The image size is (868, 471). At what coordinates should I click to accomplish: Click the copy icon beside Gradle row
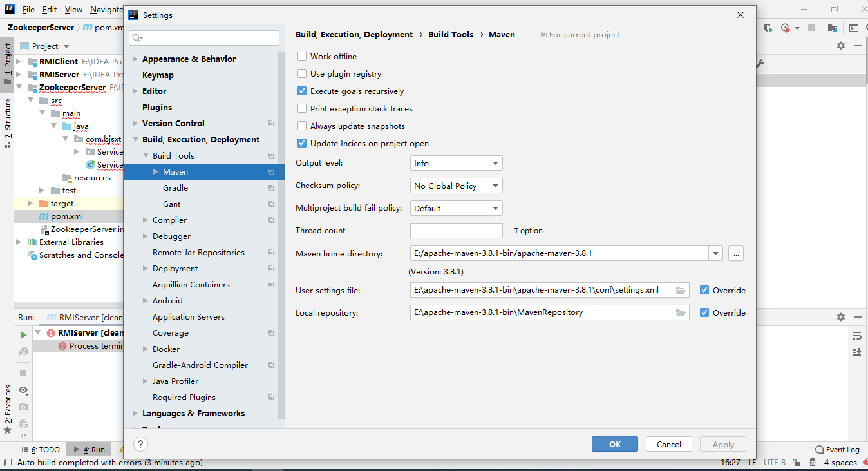pos(270,188)
